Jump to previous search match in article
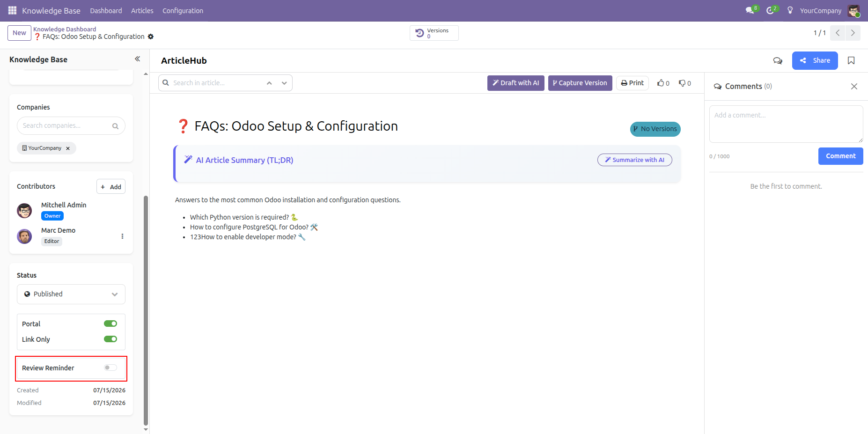Screen dimensions: 868x434 coord(269,83)
